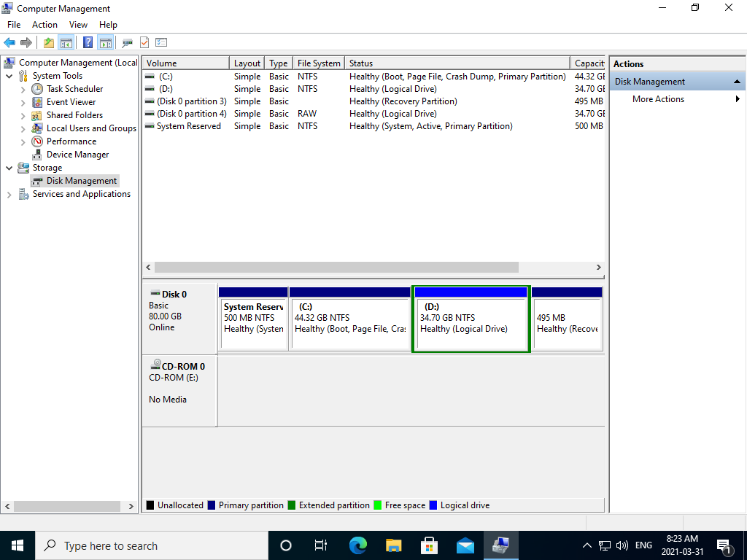
Task: Expand the Shared Folders node
Action: [x=23, y=115]
